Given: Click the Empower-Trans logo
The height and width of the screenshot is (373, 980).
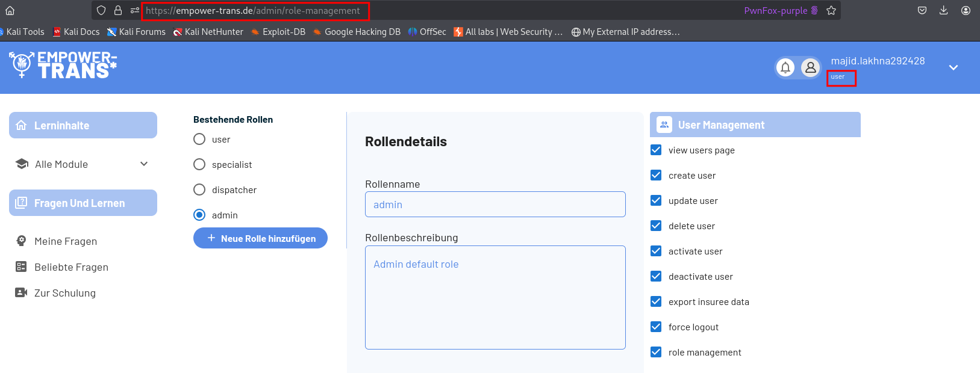Looking at the screenshot, I should [x=63, y=64].
